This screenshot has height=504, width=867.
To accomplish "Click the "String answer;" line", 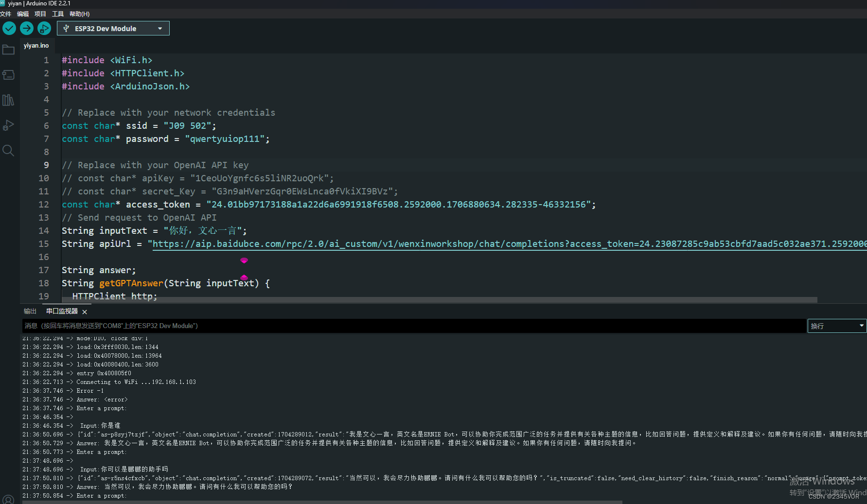I will click(x=99, y=270).
